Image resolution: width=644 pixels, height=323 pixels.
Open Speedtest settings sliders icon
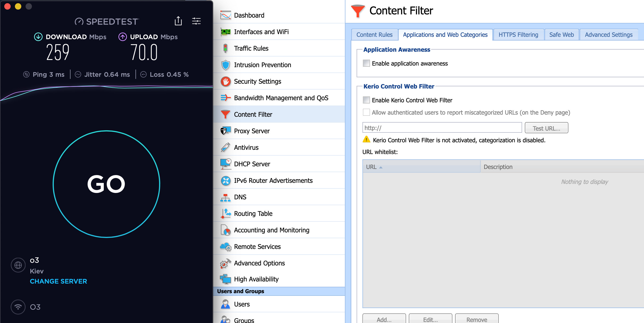coord(196,21)
